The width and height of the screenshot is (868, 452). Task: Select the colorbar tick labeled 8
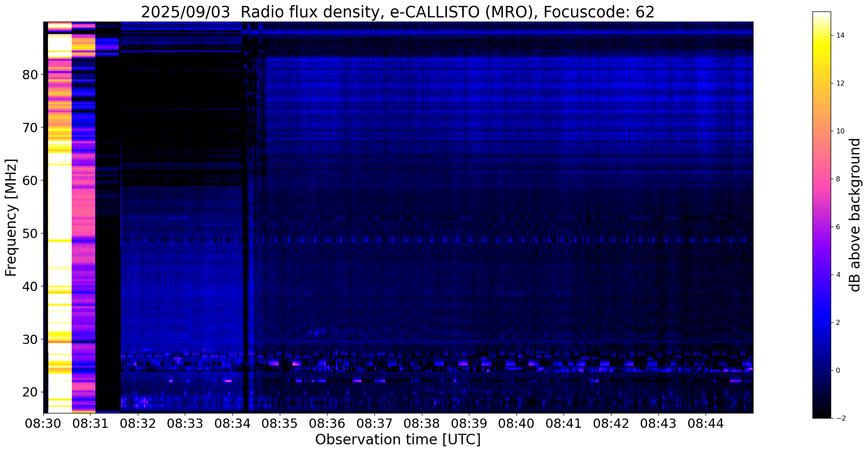point(837,179)
